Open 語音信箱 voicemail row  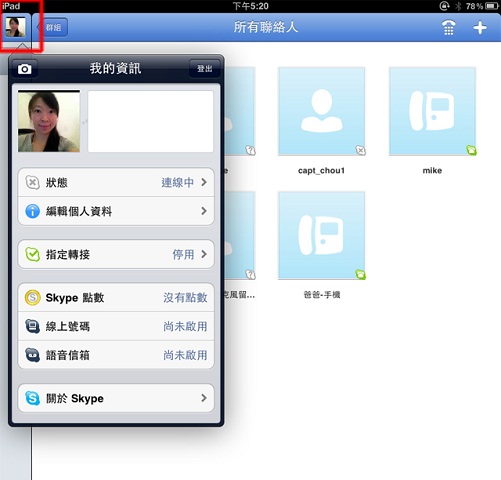coord(116,355)
